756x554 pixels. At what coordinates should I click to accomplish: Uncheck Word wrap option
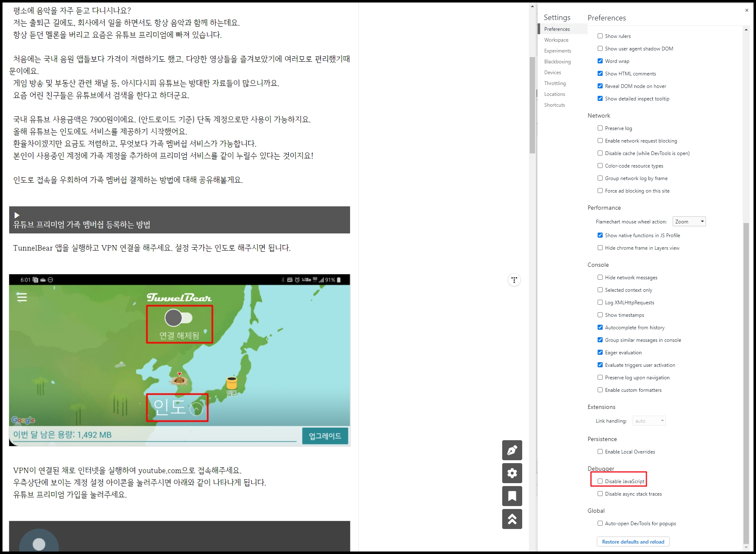coord(600,61)
